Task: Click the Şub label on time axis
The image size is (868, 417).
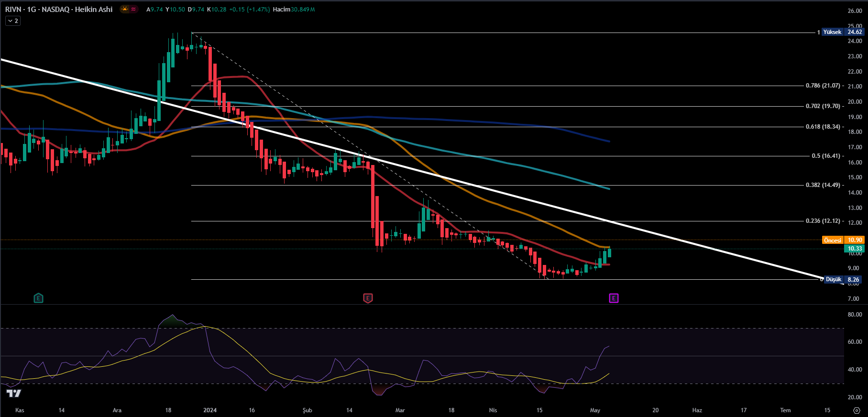Action: tap(308, 410)
